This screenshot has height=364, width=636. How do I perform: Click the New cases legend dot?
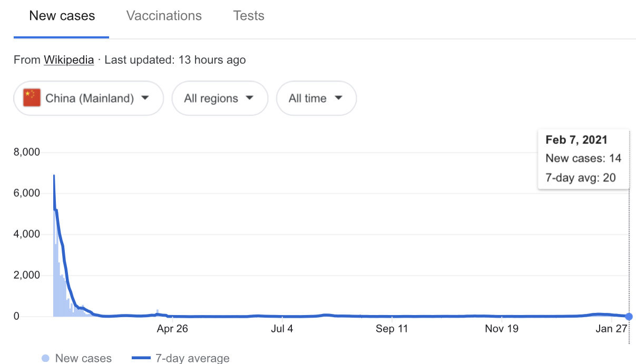46,358
